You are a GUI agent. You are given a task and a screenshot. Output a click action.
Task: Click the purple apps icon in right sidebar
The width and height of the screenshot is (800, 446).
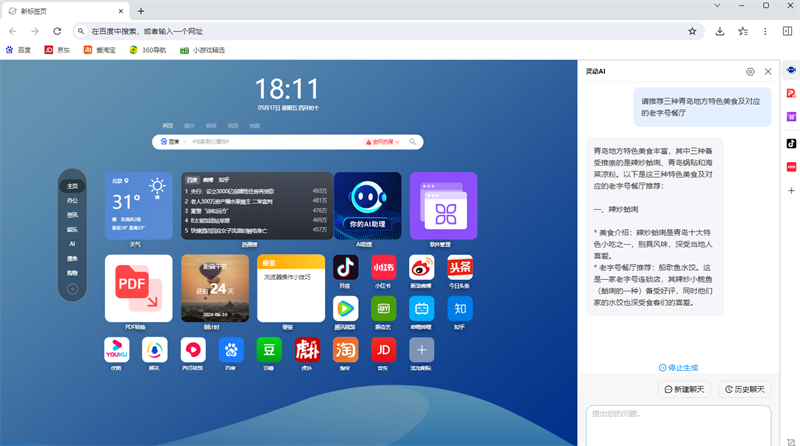click(791, 117)
